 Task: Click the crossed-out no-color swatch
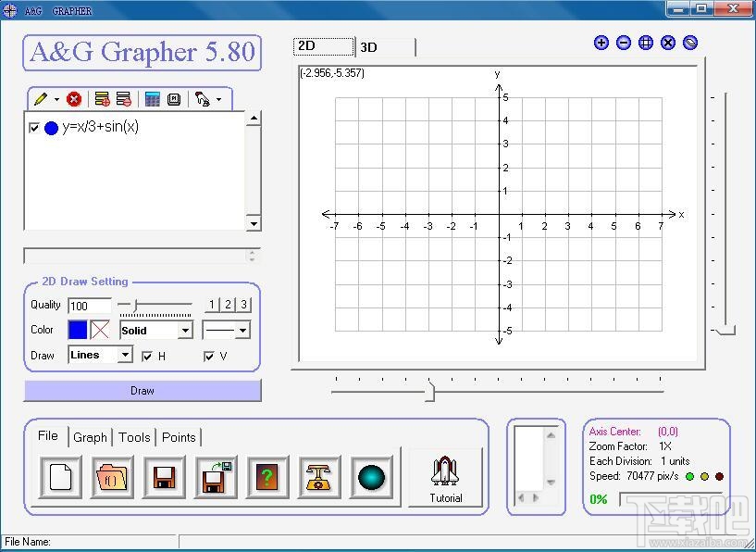pyautogui.click(x=100, y=330)
